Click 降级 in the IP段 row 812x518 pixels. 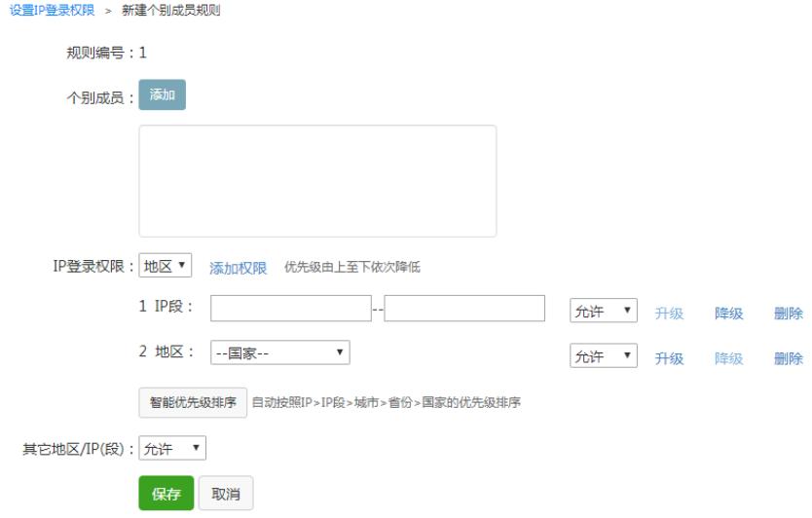728,313
